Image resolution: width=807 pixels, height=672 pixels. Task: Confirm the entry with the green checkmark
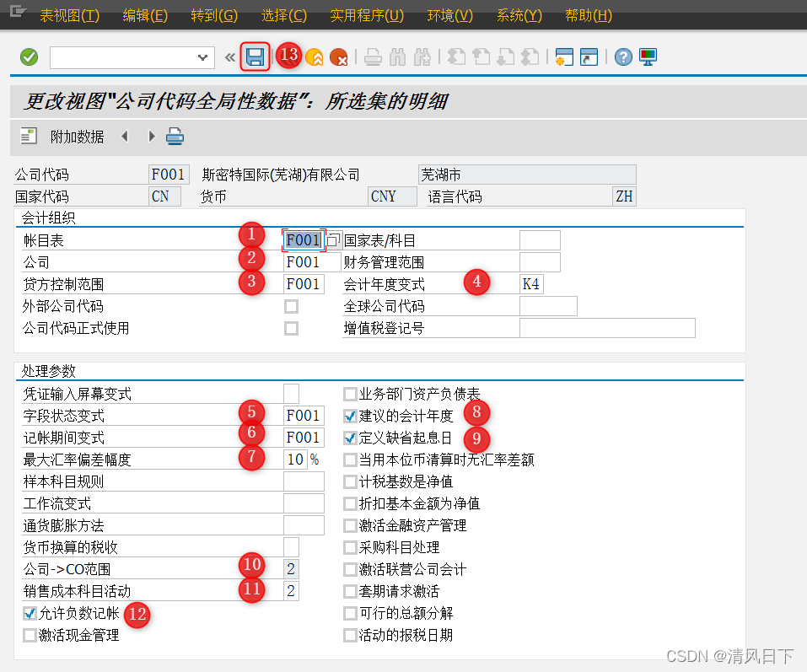coord(27,56)
